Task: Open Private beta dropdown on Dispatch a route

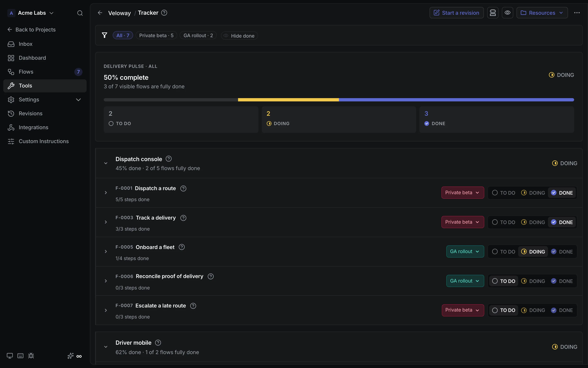Action: [463, 193]
